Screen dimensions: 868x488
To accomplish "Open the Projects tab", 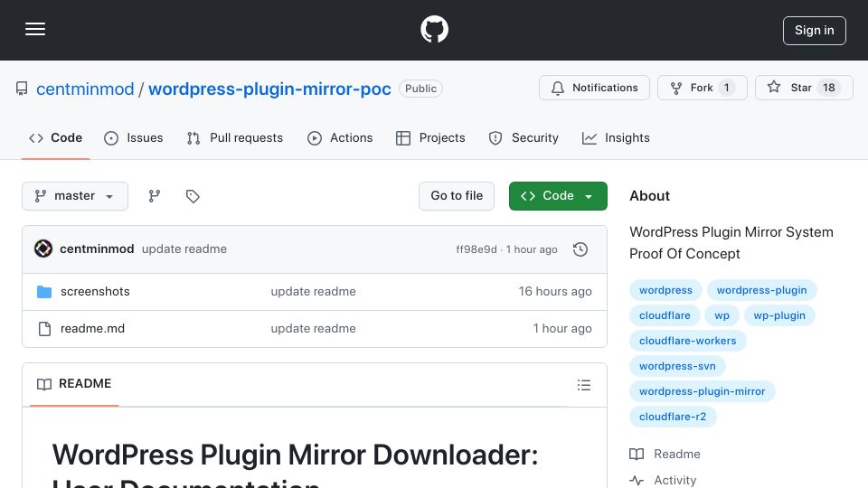I will click(430, 137).
